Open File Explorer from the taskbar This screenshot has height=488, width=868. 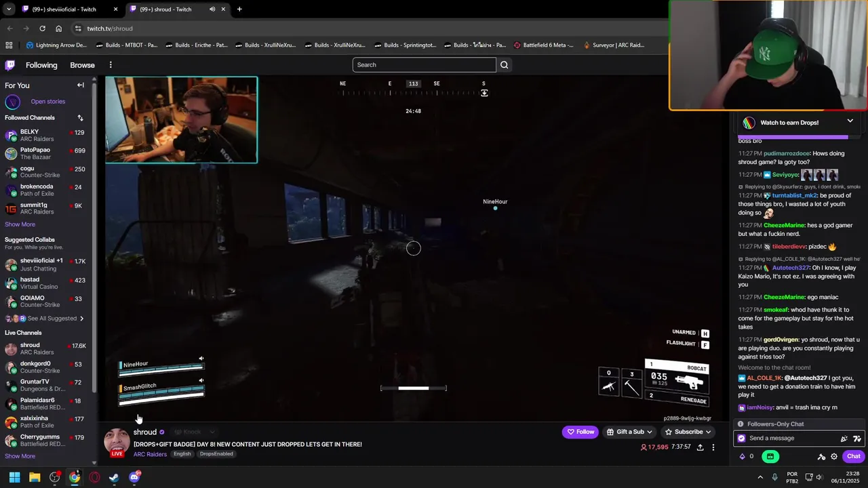coord(35,477)
